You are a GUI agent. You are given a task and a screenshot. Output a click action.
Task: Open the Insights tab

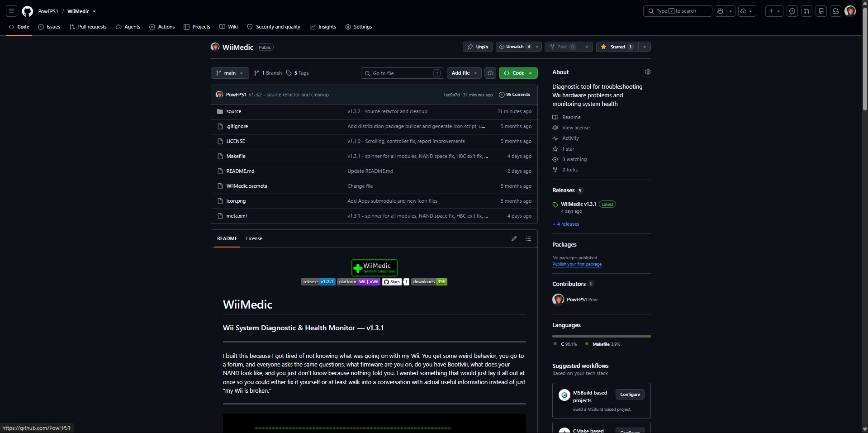pyautogui.click(x=323, y=27)
